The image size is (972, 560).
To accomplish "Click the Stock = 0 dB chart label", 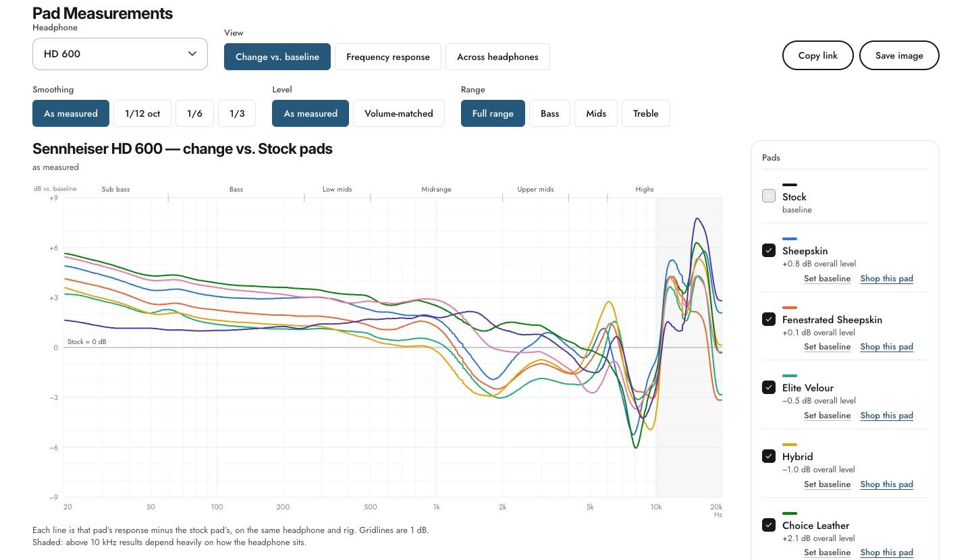I will (86, 341).
